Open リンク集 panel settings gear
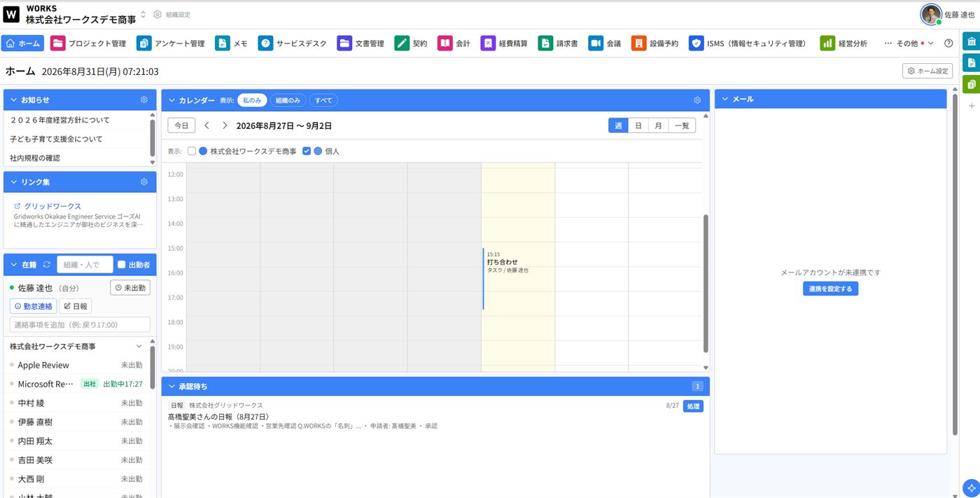The height and width of the screenshot is (498, 980). (144, 182)
